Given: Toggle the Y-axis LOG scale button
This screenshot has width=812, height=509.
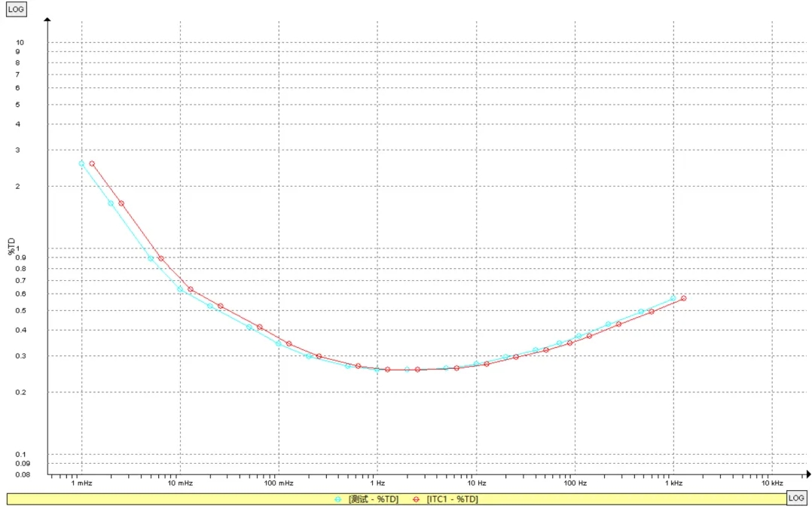Looking at the screenshot, I should click(x=16, y=9).
